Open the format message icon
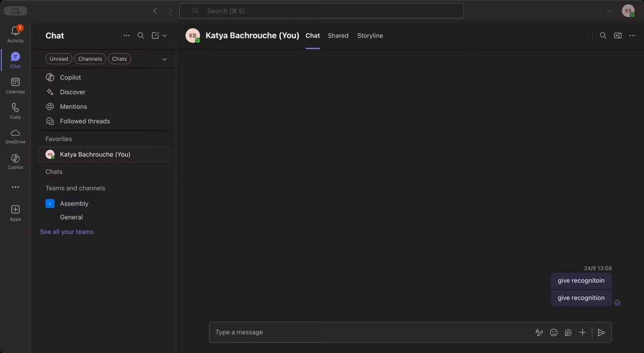The width and height of the screenshot is (644, 353). (x=539, y=332)
